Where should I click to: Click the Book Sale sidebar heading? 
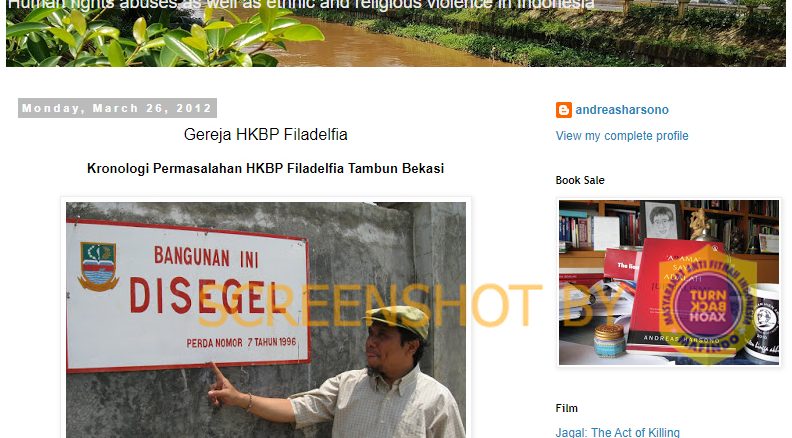click(x=580, y=180)
